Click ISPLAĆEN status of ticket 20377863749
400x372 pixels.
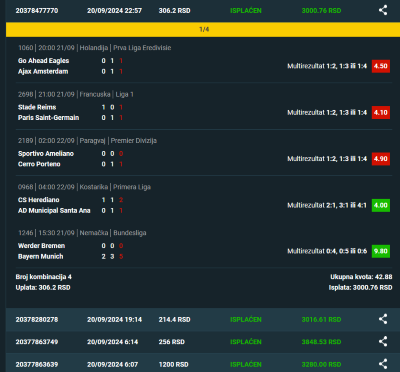pyautogui.click(x=246, y=342)
